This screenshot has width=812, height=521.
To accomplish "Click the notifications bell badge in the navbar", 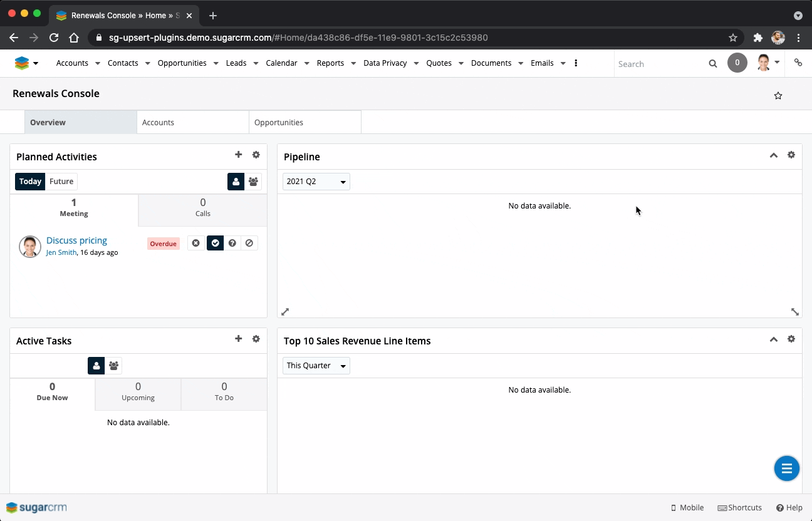I will tap(737, 63).
